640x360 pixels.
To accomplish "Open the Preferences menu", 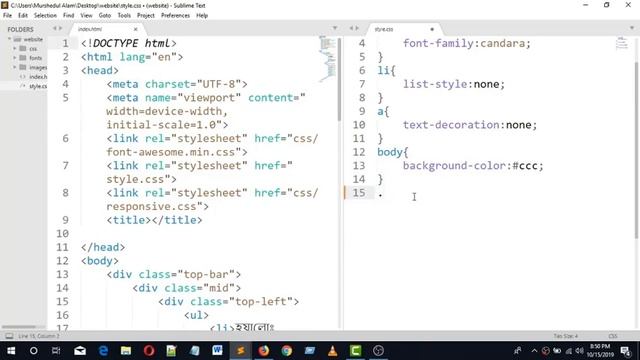I will tap(176, 16).
